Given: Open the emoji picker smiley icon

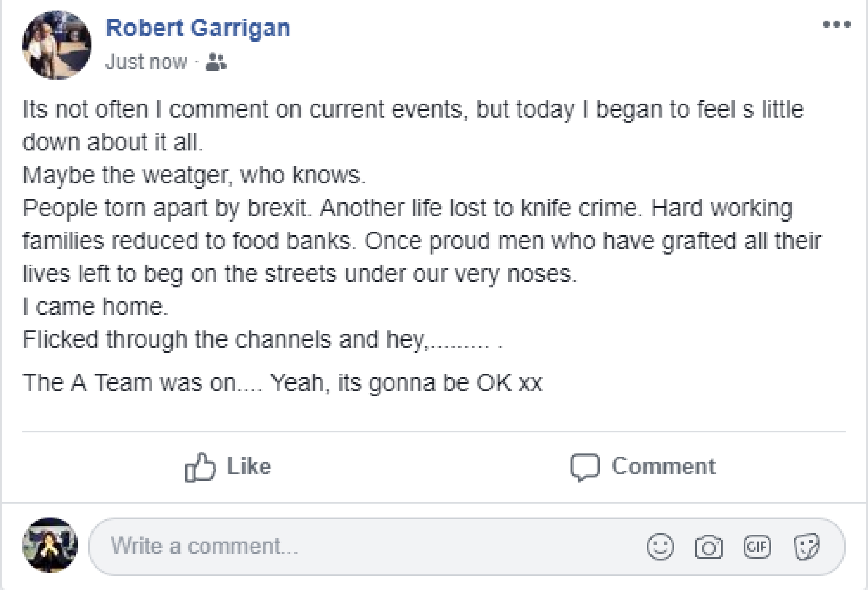Looking at the screenshot, I should 660,547.
